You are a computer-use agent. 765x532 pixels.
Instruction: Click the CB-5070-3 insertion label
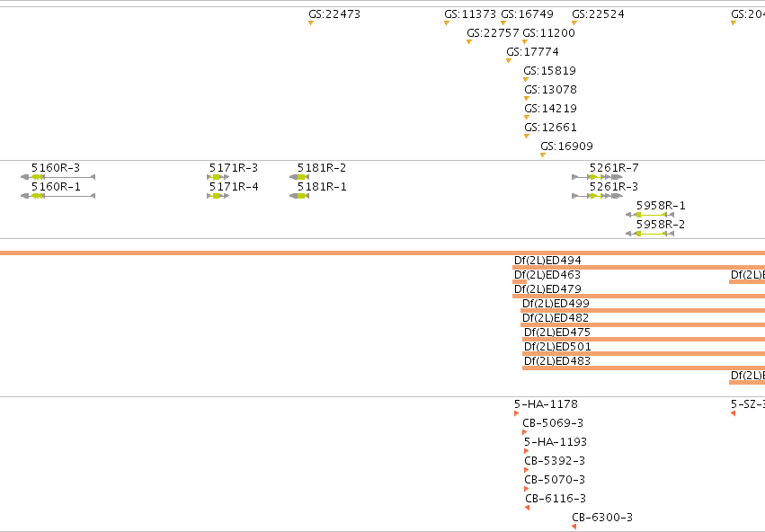tap(555, 480)
